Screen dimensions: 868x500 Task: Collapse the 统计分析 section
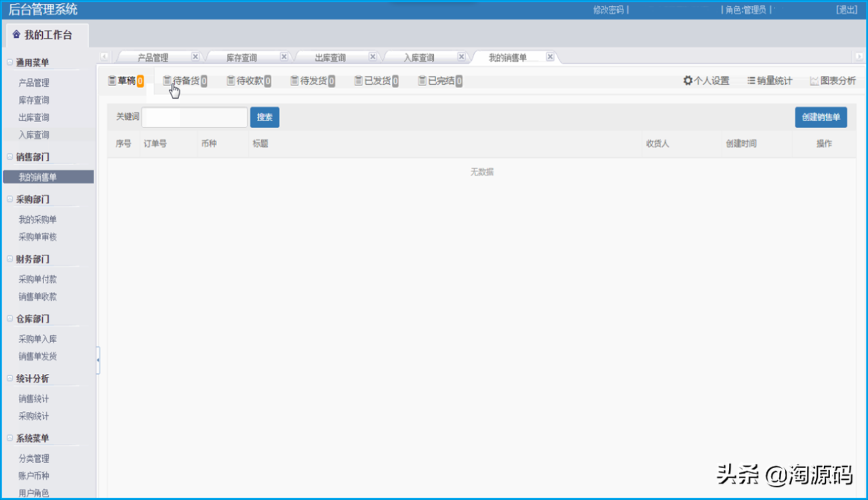(x=10, y=378)
